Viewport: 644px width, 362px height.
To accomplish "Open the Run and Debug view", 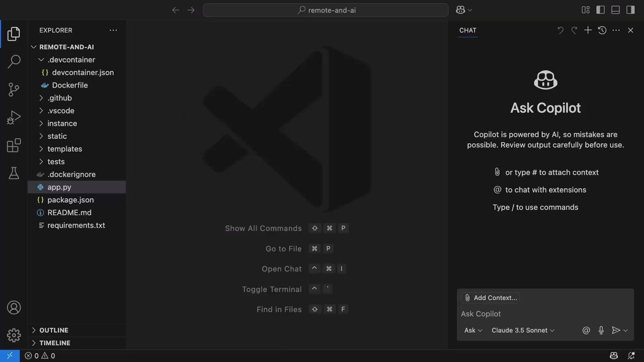I will [14, 118].
